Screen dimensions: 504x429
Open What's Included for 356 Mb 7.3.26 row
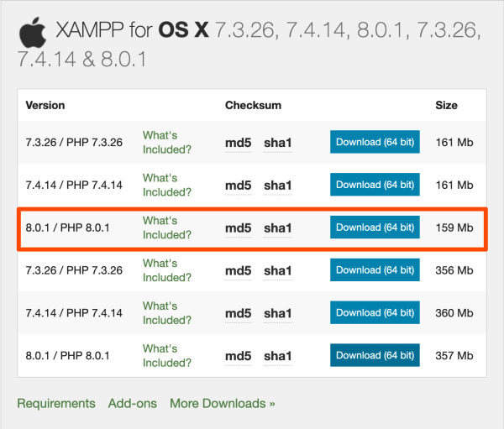[x=167, y=270]
